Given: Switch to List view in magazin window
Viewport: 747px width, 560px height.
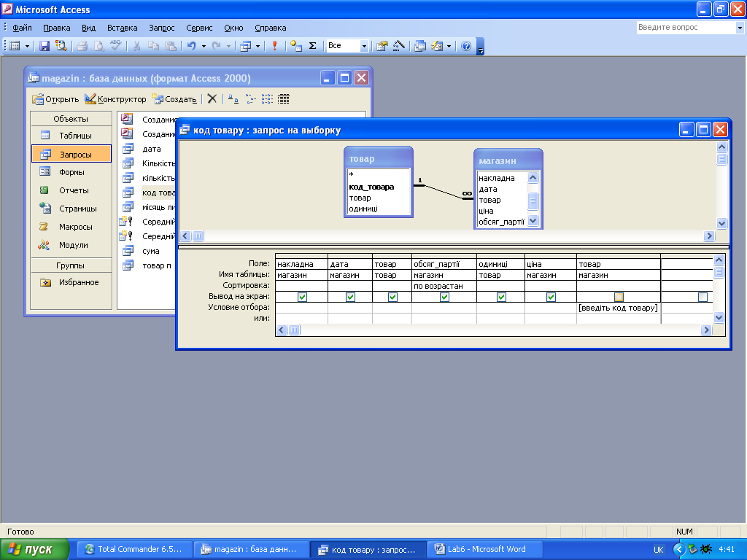Looking at the screenshot, I should [267, 98].
